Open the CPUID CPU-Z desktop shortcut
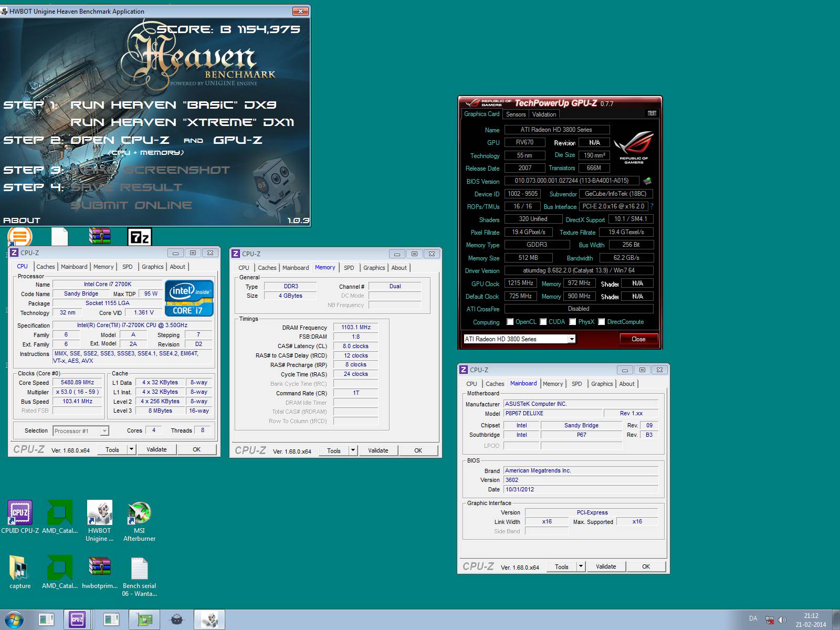Screen dimensions: 840x630 pos(20,517)
